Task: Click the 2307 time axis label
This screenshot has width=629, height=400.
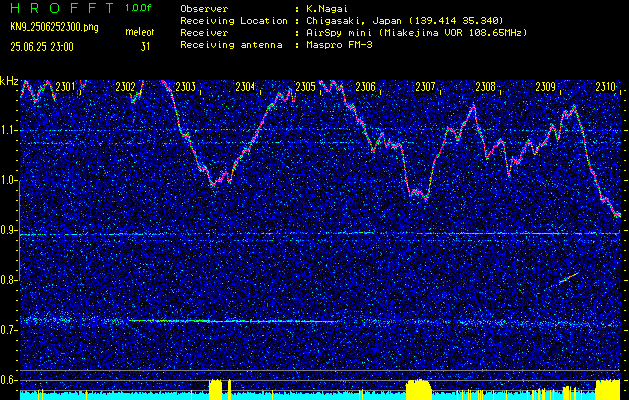Action: click(425, 87)
